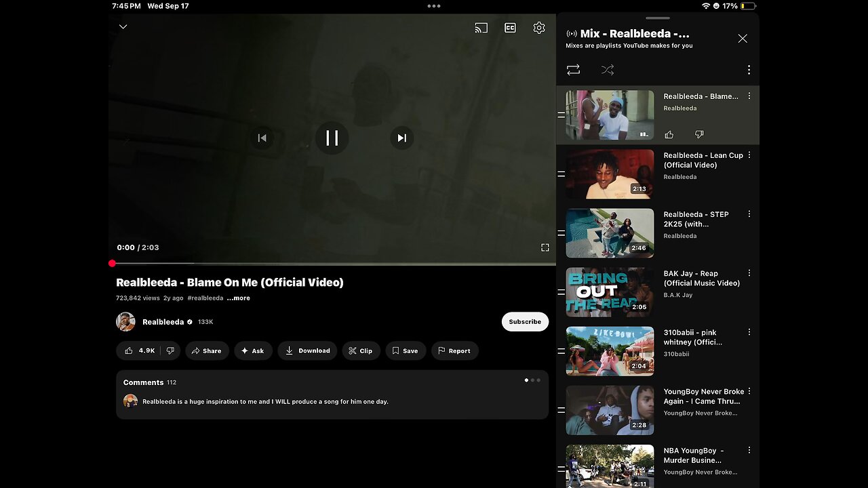Play Realbleeda - Lean Cup (Official Video)
The image size is (868, 488).
(703, 160)
